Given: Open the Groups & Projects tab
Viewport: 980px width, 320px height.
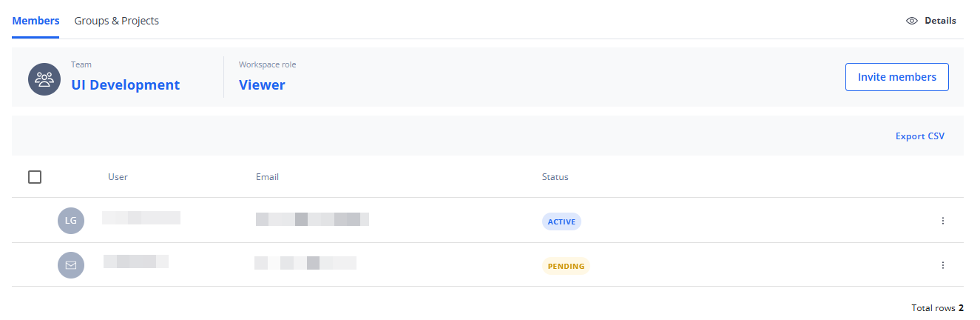Looking at the screenshot, I should 116,21.
